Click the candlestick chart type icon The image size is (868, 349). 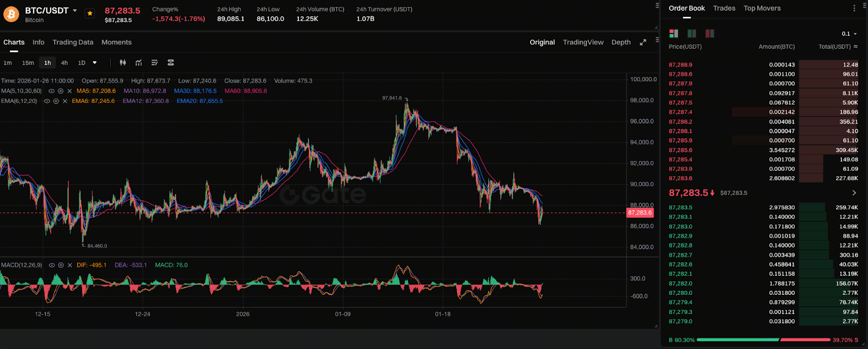pyautogui.click(x=123, y=63)
